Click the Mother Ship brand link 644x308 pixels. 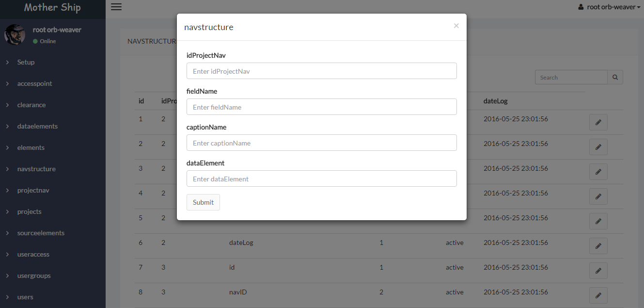(x=52, y=7)
